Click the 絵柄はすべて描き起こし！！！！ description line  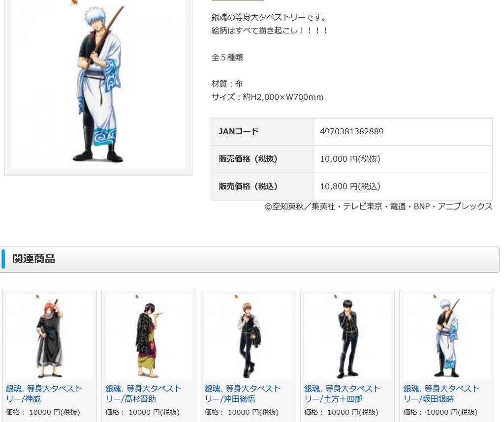269,30
